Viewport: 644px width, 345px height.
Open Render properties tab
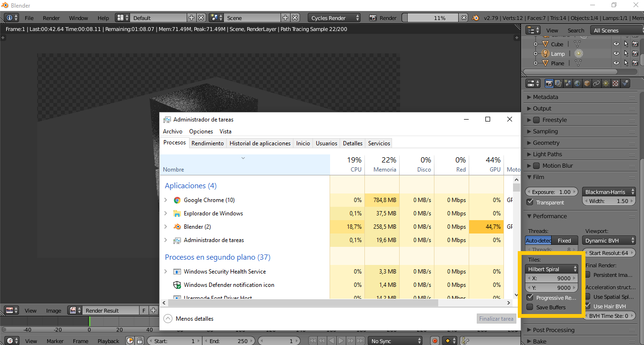pyautogui.click(x=549, y=83)
